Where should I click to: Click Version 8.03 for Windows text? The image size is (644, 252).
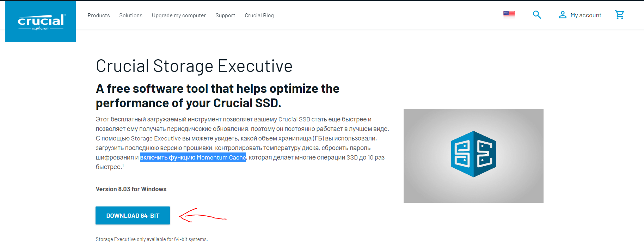131,189
